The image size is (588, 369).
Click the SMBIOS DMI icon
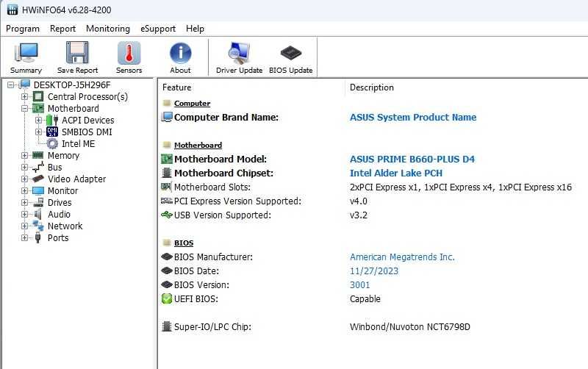coord(52,132)
